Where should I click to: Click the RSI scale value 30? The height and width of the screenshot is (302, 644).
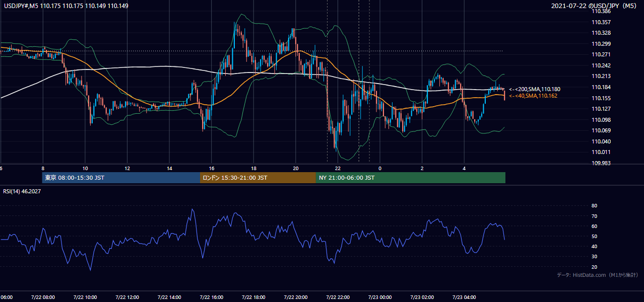click(594, 257)
